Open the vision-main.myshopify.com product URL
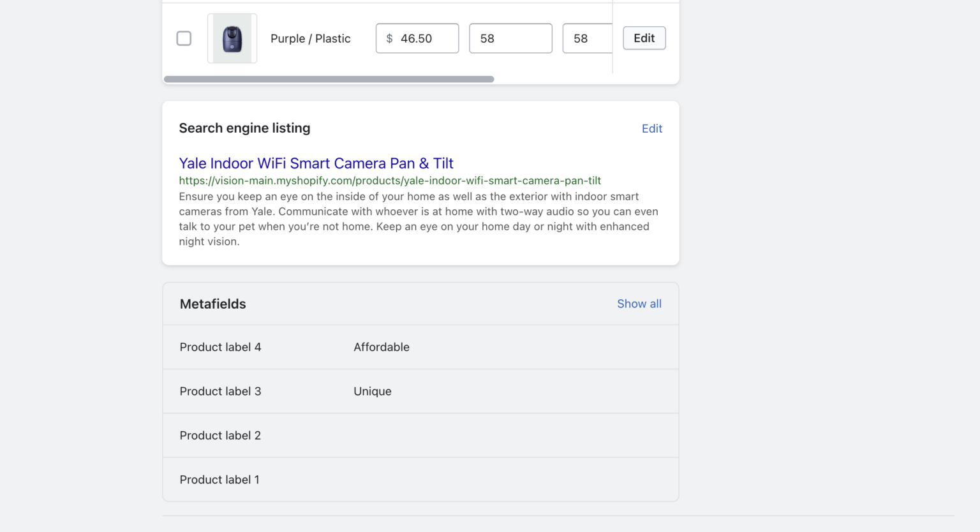This screenshot has width=980, height=532. (x=390, y=181)
